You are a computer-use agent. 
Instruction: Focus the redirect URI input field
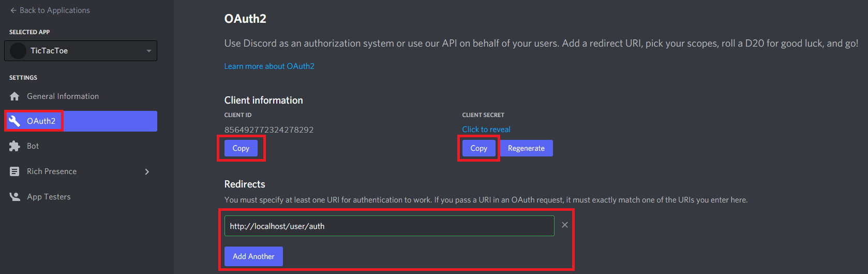pos(389,226)
